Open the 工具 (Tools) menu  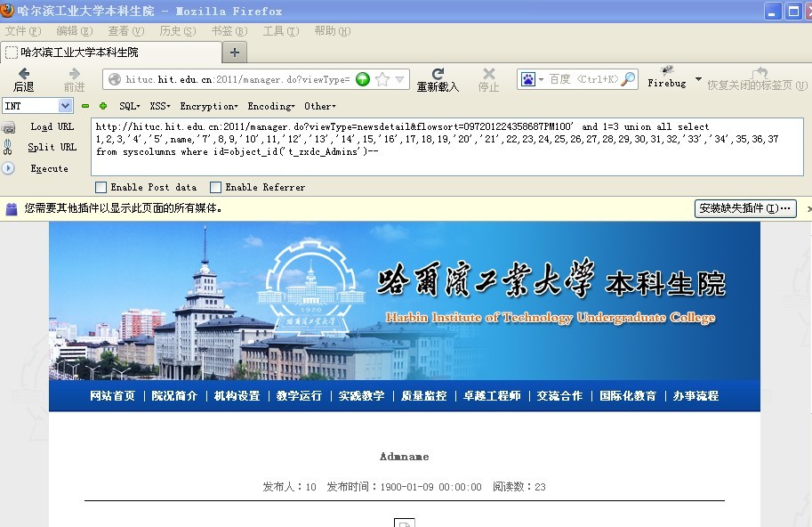tap(281, 31)
